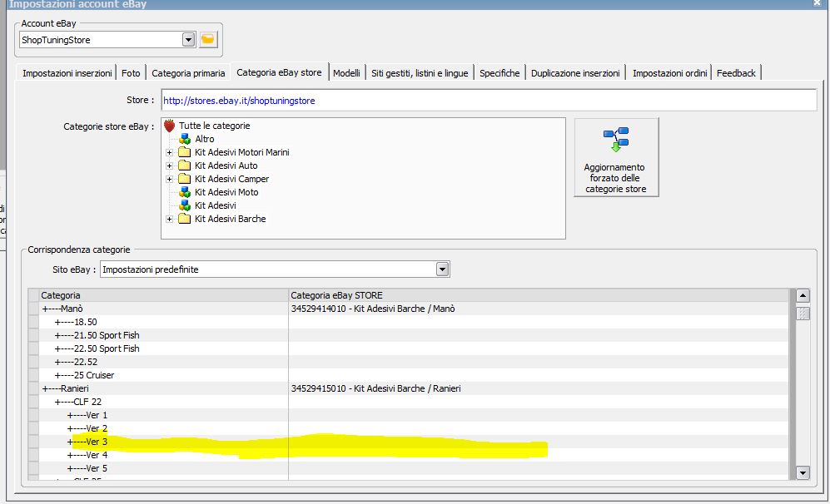
Task: Select the Ver 1 row
Action: 163,415
